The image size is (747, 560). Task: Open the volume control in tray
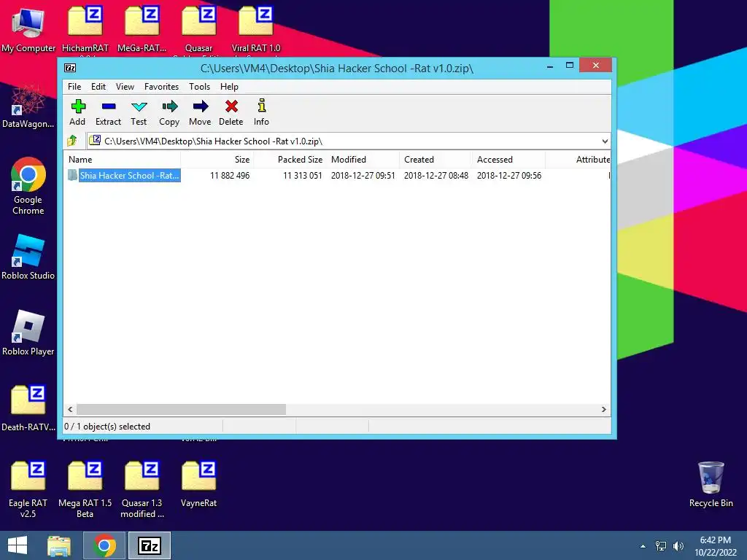click(x=678, y=546)
